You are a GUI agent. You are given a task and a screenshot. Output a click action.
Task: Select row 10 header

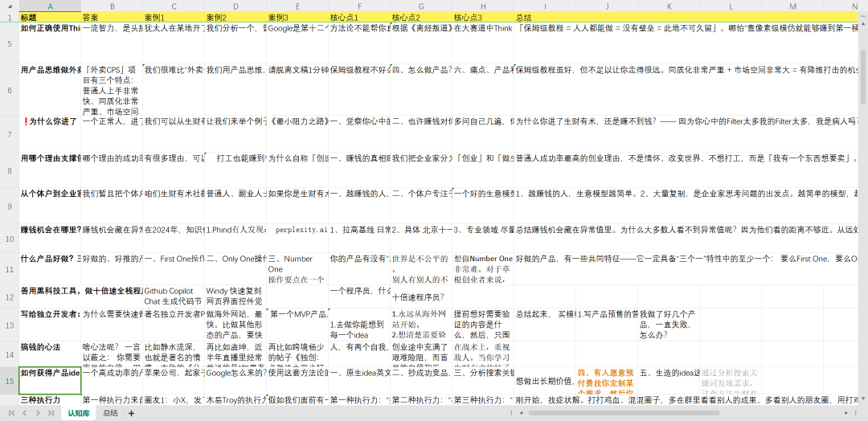click(10, 239)
